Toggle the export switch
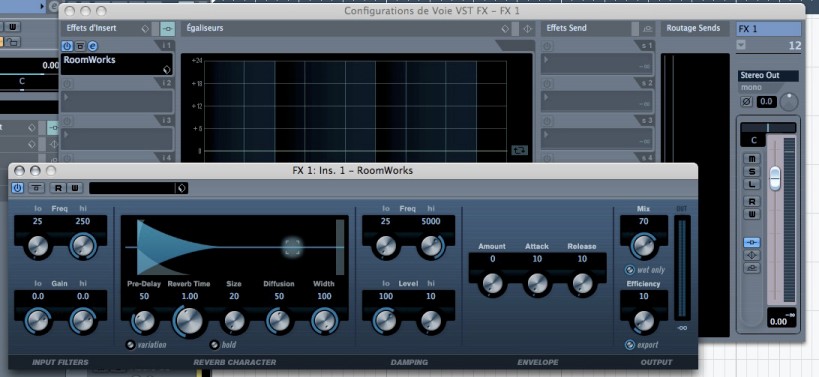This screenshot has height=377, width=819. pos(630,345)
